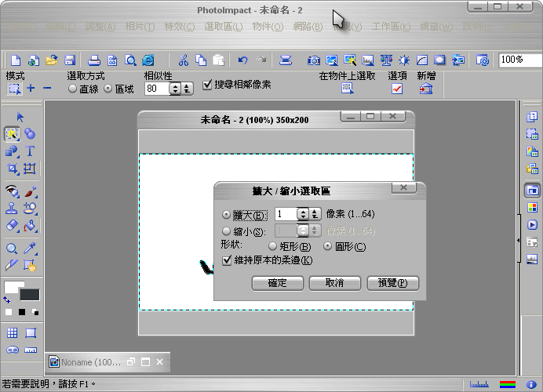Click the white foreground color swatch
The width and height of the screenshot is (543, 392).
click(x=12, y=286)
